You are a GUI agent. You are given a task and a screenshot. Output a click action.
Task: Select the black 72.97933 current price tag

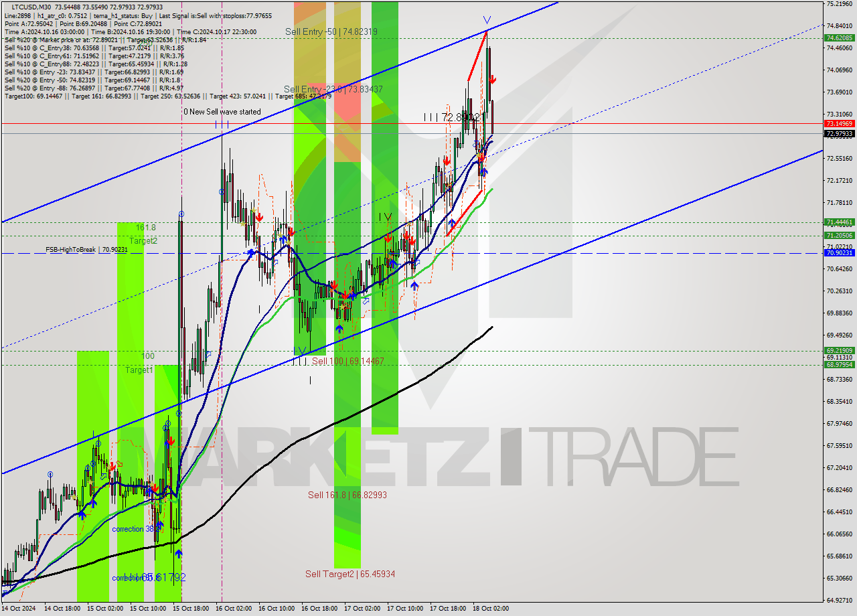[840, 134]
